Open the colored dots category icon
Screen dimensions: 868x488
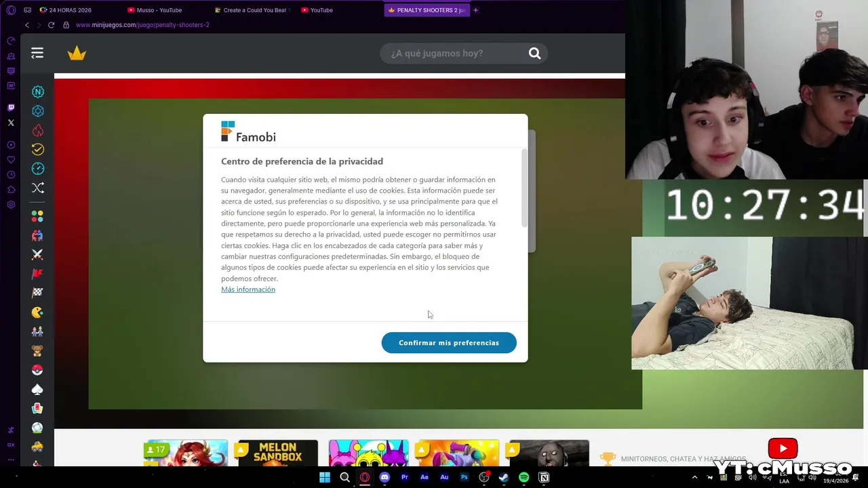click(x=37, y=216)
